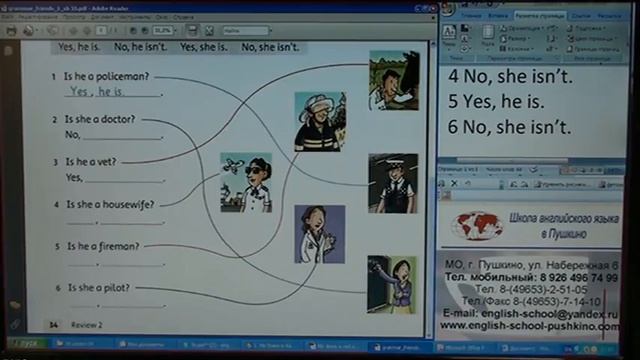Image resolution: width=640 pixels, height=360 pixels.
Task: Open the Hyphenation dropdown in Word ribbon
Action: tap(552, 49)
